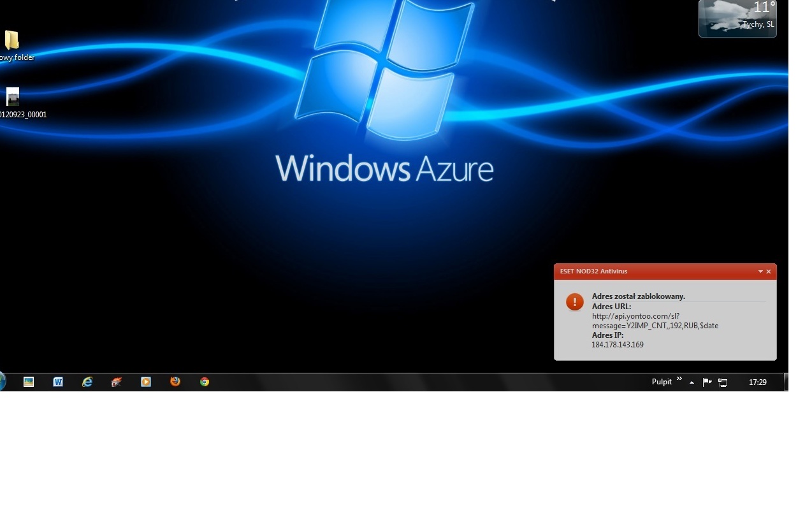This screenshot has height=515, width=812.
Task: Close the ESET NOD32 Antivirus notification
Action: click(x=769, y=272)
